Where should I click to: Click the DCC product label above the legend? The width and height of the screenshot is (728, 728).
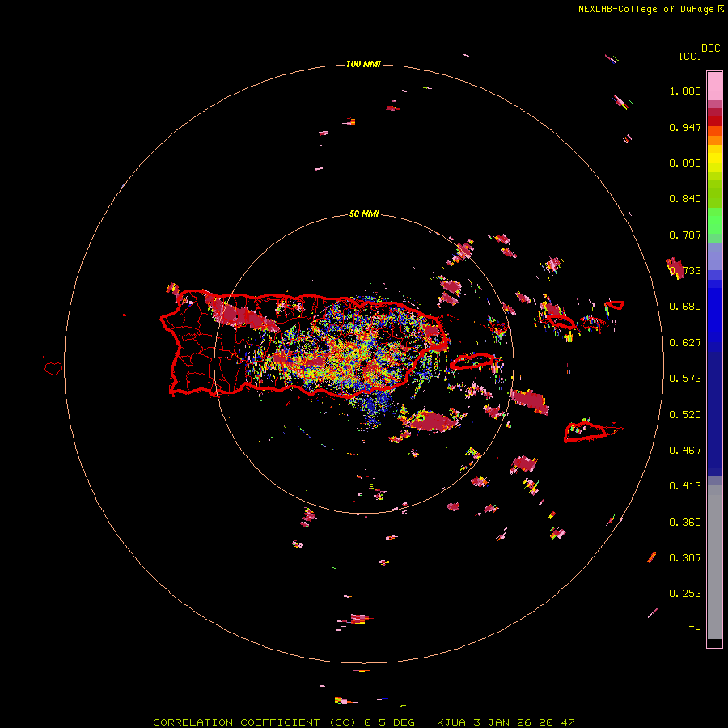click(710, 49)
